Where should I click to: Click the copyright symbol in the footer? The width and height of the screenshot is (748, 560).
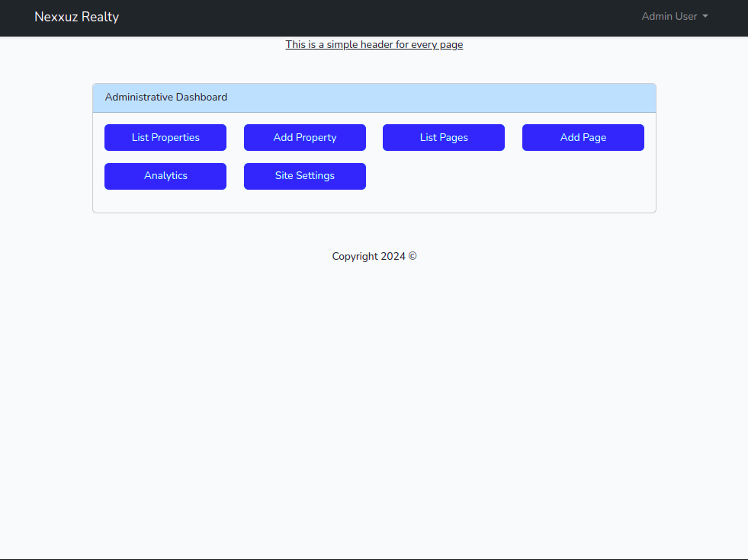[x=413, y=257]
